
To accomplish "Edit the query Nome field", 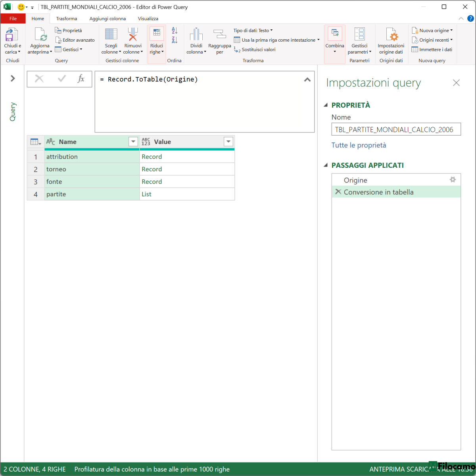I will pos(396,129).
